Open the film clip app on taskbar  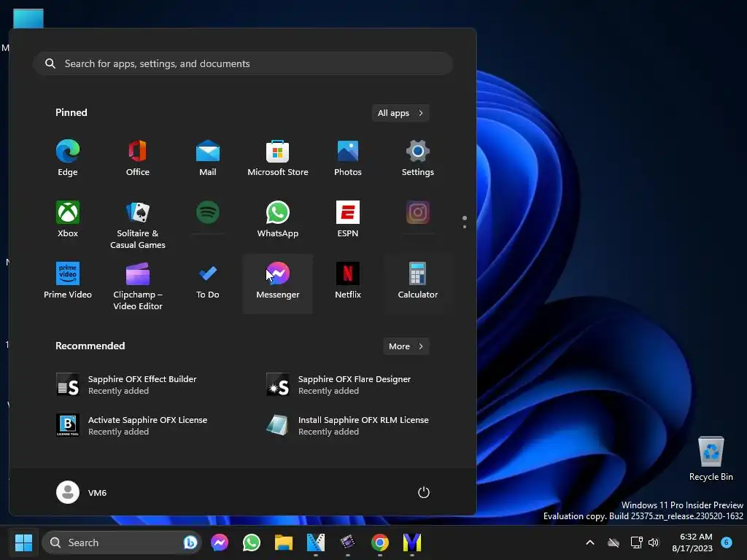[x=348, y=542]
